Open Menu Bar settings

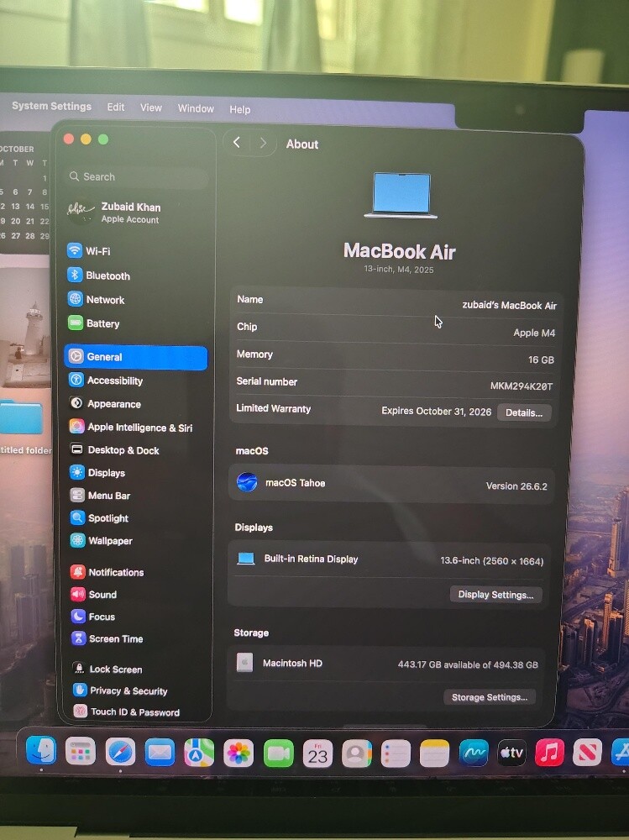click(x=100, y=496)
